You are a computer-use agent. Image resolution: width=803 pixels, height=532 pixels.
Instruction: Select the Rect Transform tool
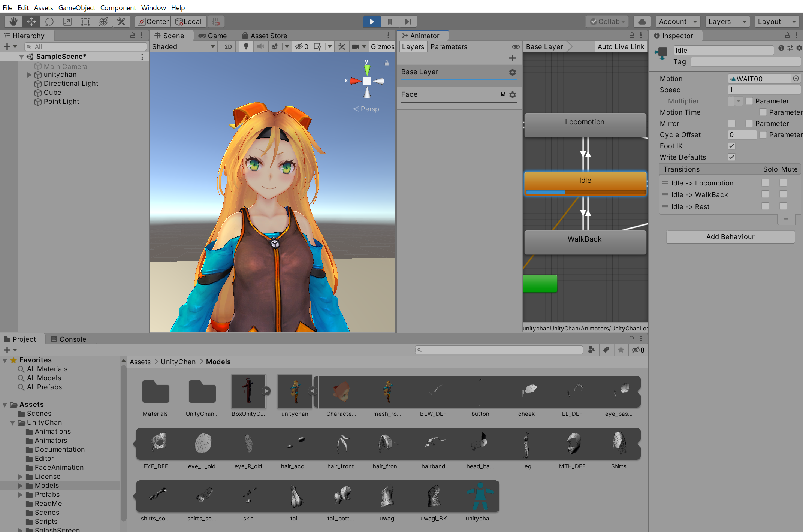click(x=85, y=22)
